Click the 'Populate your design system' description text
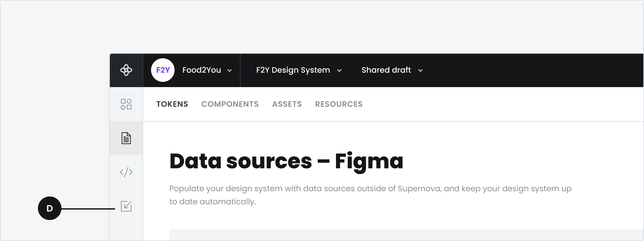Screen dimensions: 644x241 pos(370,195)
